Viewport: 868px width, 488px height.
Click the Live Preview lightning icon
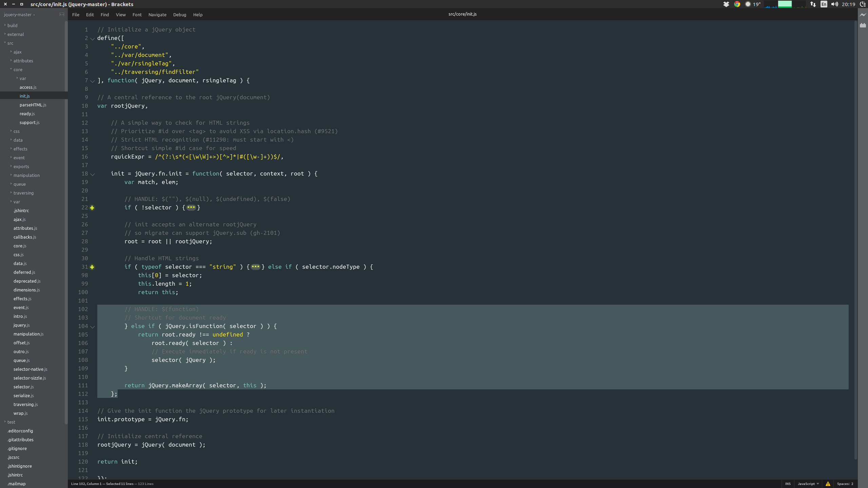[x=863, y=15]
